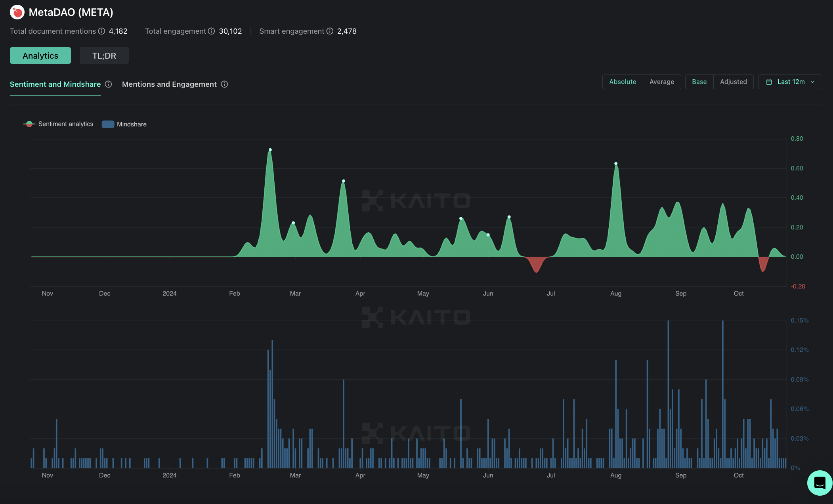
Task: Expand date range using chevron arrow
Action: [x=812, y=82]
